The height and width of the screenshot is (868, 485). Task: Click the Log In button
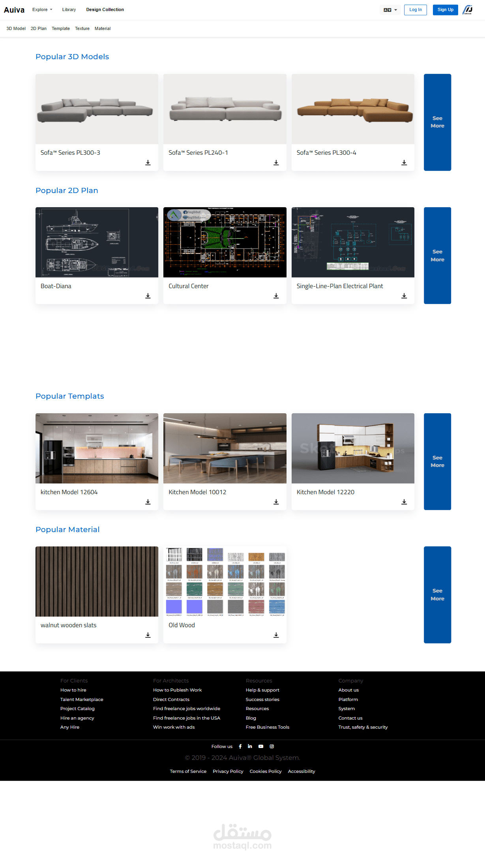[x=416, y=10]
